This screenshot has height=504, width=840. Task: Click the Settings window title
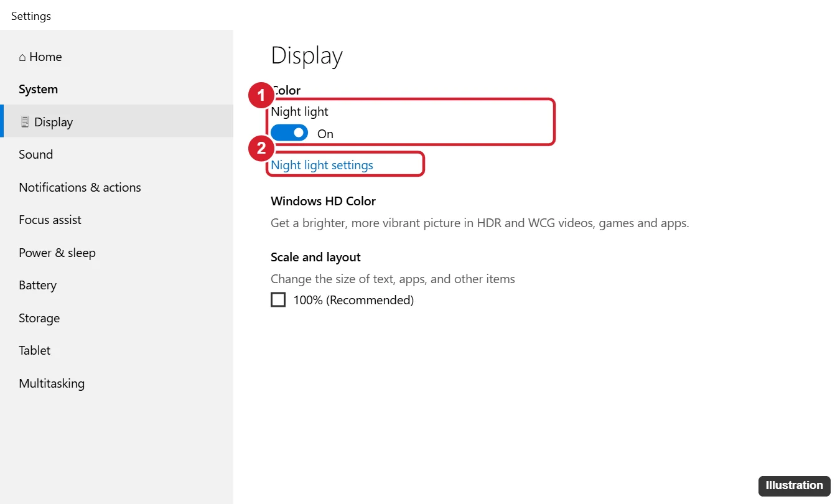(31, 16)
